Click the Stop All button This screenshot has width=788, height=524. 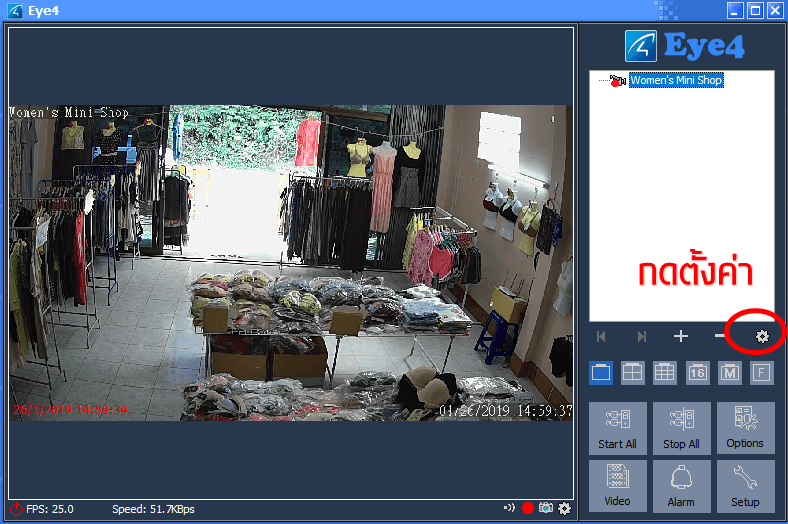[x=681, y=428]
